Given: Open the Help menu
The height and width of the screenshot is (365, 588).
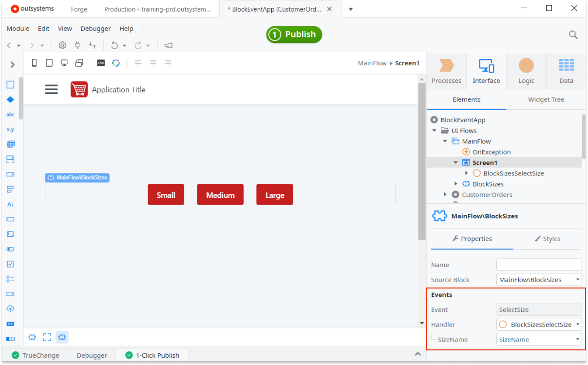Looking at the screenshot, I should coord(126,29).
